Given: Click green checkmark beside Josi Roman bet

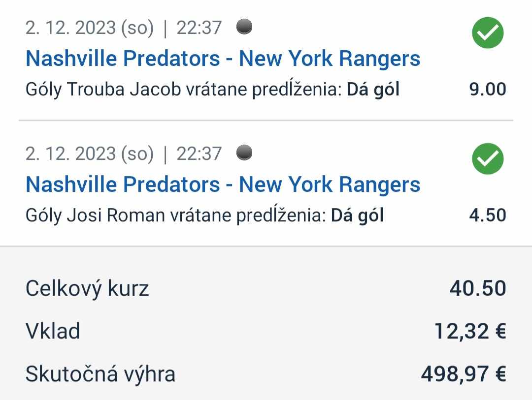Looking at the screenshot, I should (488, 159).
